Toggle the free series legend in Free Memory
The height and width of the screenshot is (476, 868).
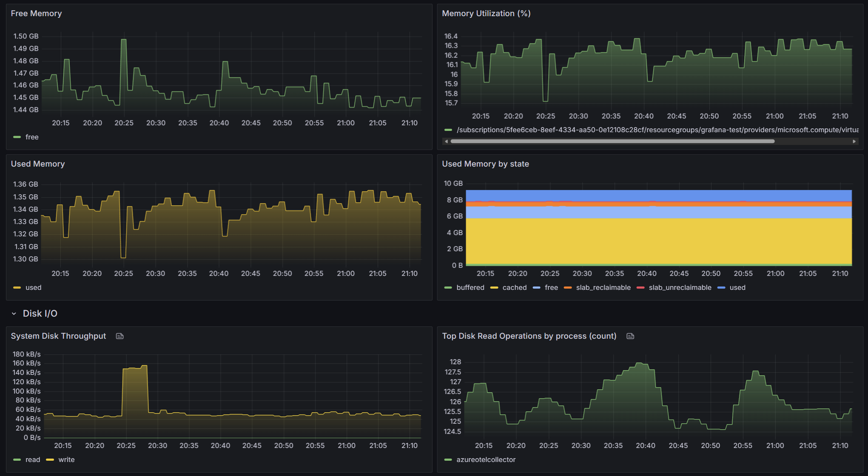pyautogui.click(x=32, y=137)
